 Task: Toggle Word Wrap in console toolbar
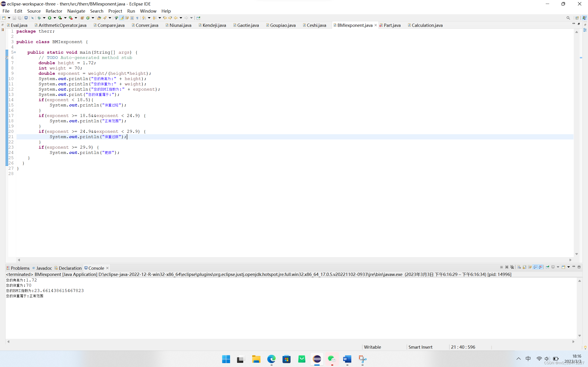tap(530, 267)
